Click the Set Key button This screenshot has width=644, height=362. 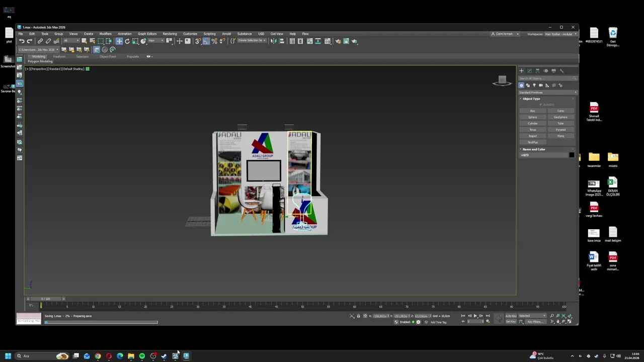pyautogui.click(x=511, y=322)
